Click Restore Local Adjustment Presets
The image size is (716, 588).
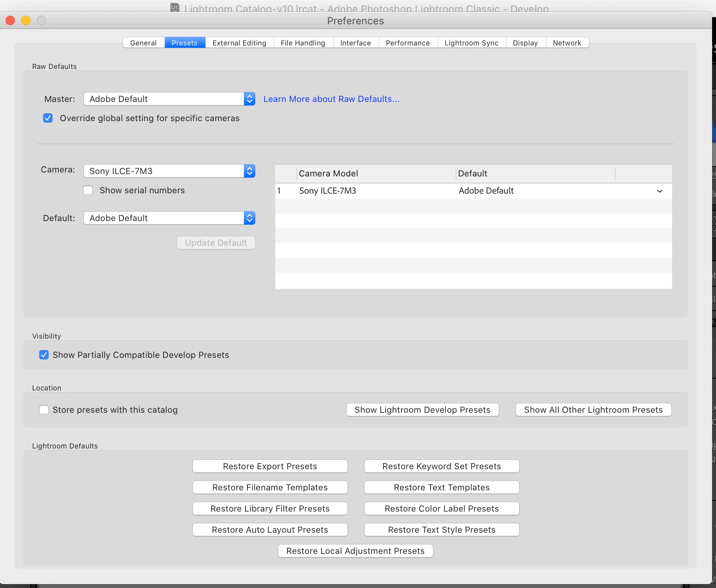click(356, 551)
